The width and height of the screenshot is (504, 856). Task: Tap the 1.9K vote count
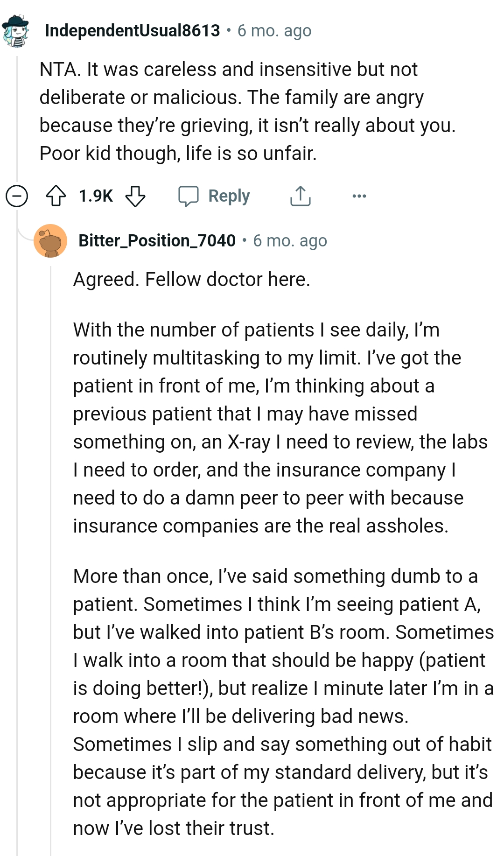click(96, 196)
